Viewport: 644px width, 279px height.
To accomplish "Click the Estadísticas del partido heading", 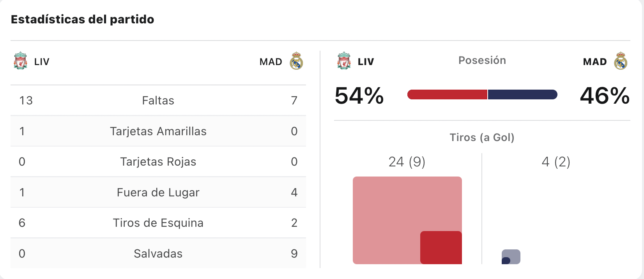I will tap(82, 19).
